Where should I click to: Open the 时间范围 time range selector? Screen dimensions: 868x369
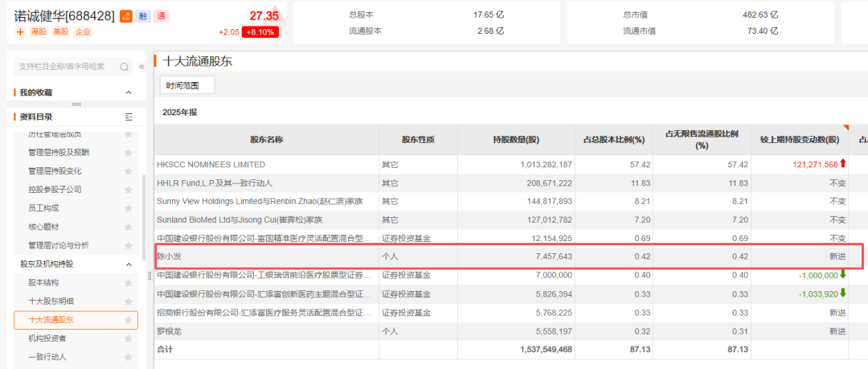(186, 85)
